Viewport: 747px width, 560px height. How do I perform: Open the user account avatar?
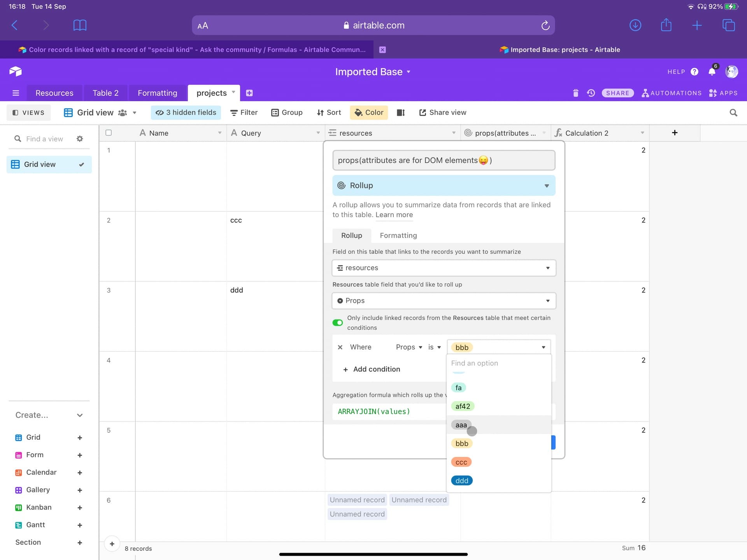point(731,71)
